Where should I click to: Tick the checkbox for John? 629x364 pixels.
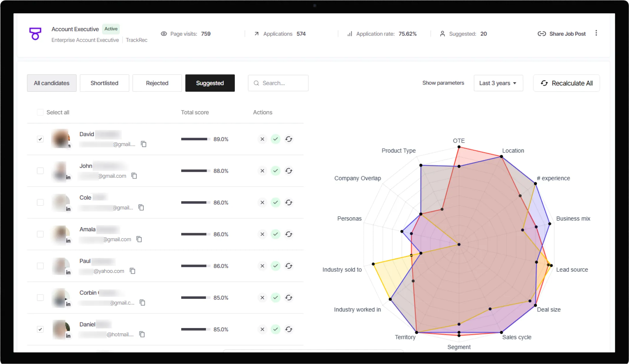click(40, 171)
